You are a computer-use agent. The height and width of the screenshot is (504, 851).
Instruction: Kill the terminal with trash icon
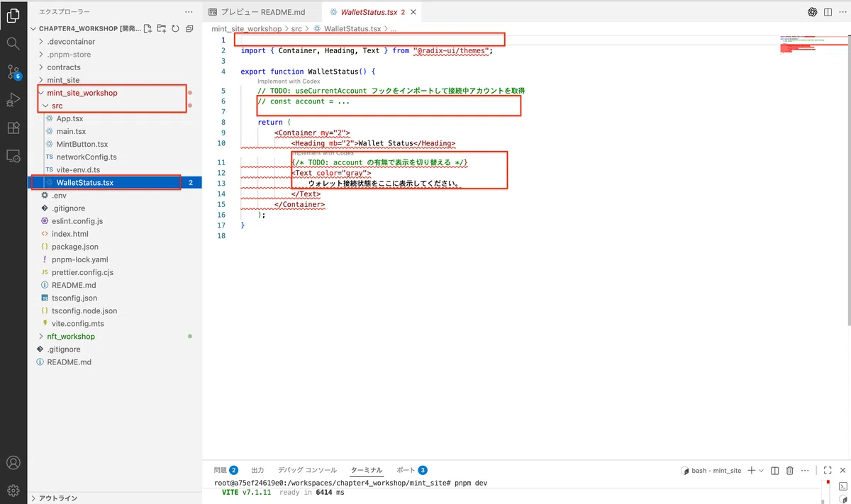(789, 470)
